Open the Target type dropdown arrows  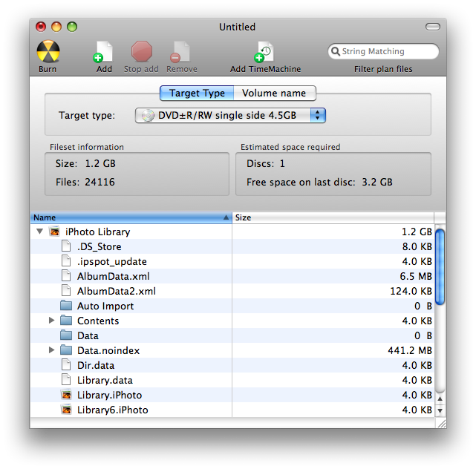[318, 115]
